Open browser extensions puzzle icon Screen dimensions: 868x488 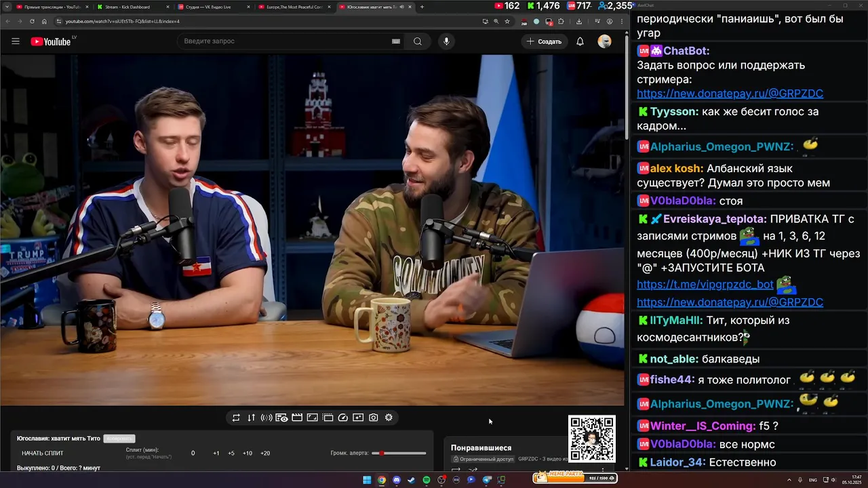[x=561, y=21]
